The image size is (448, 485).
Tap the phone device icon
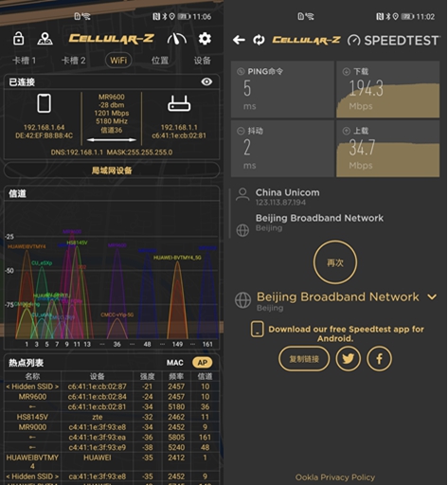[x=44, y=103]
